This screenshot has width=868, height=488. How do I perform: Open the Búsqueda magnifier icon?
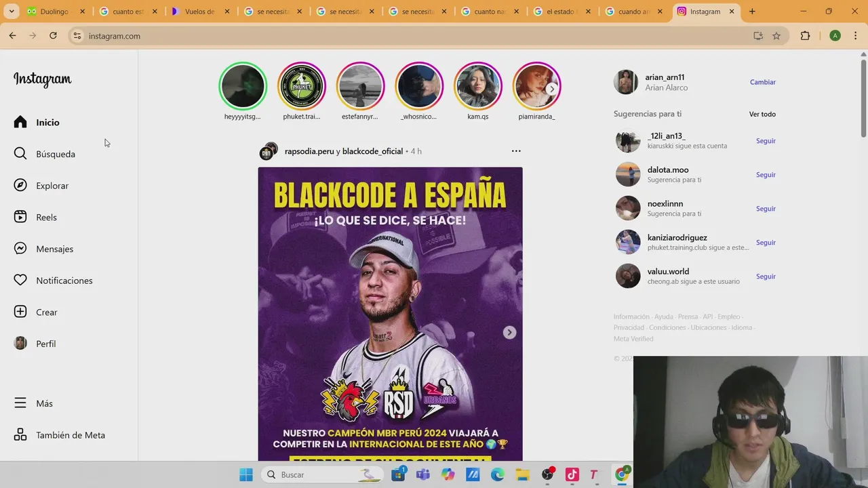click(20, 154)
